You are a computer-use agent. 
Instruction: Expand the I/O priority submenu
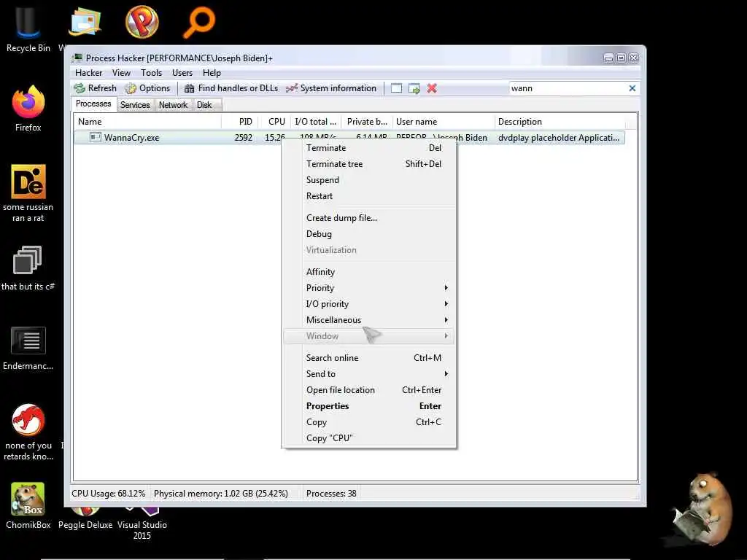pos(368,304)
